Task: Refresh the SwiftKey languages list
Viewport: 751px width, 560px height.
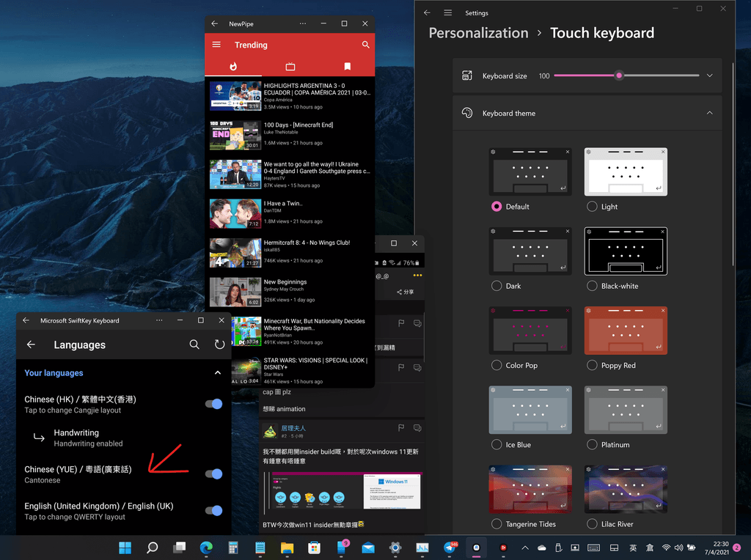Action: (219, 345)
